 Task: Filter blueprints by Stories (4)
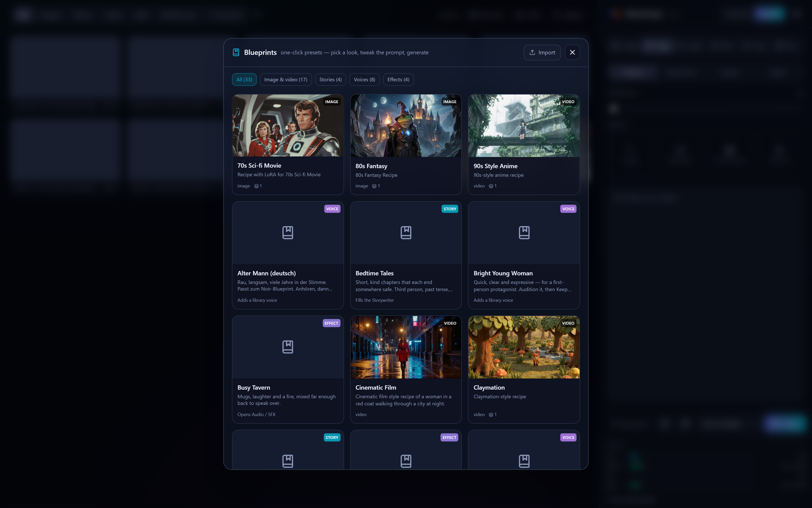click(330, 80)
